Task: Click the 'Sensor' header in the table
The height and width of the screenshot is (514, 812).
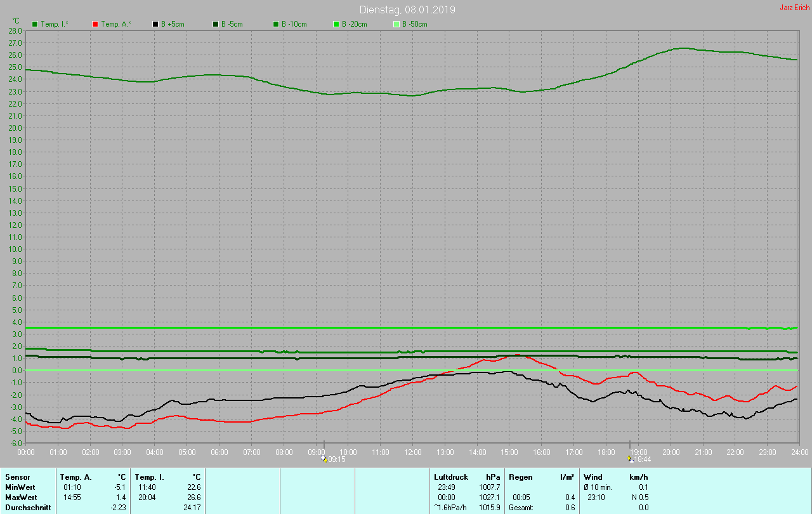Action: coord(17,477)
